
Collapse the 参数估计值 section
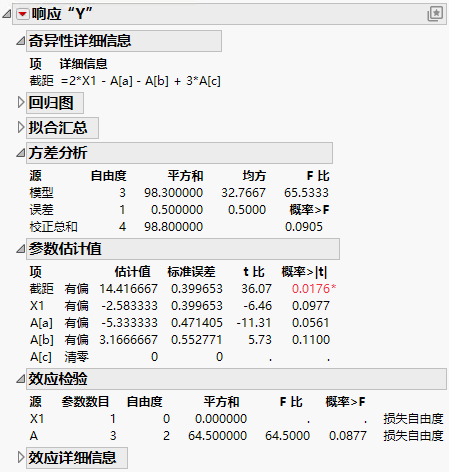coord(21,249)
